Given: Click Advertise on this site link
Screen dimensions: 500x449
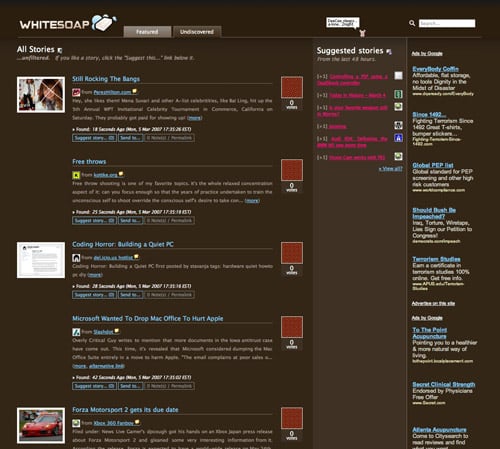Looking at the screenshot, I should [x=433, y=303].
